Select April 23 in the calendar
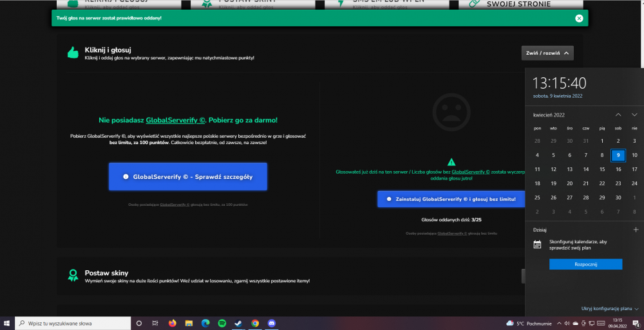644x330 pixels. 618,183
